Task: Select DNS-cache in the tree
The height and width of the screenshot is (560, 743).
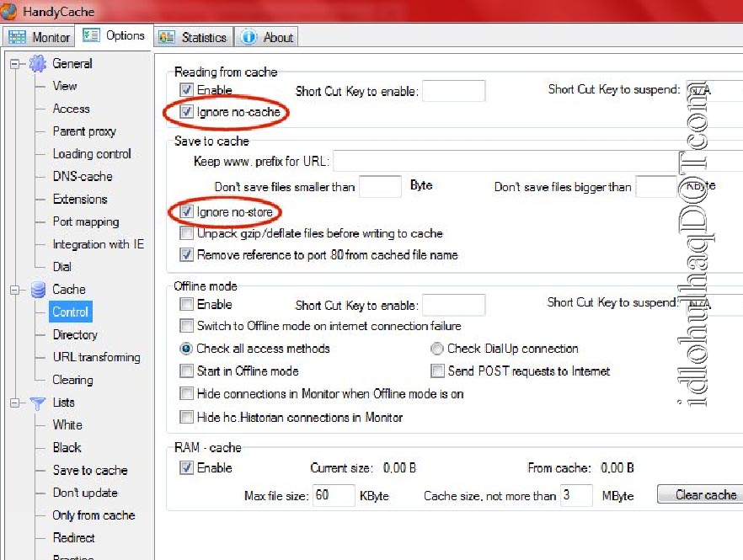Action: [x=83, y=177]
